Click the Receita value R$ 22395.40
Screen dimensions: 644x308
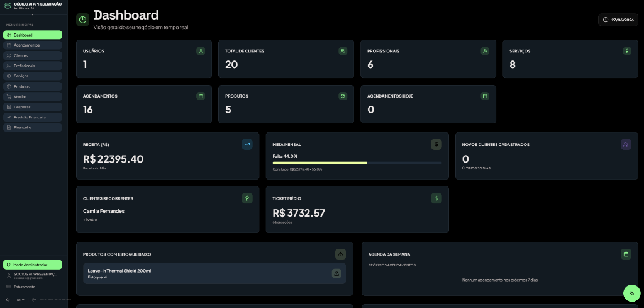113,159
